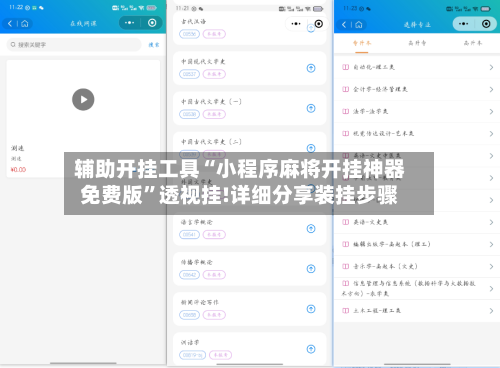Open the 新闻评论写作 course title
The height and width of the screenshot is (368, 500).
(x=200, y=302)
